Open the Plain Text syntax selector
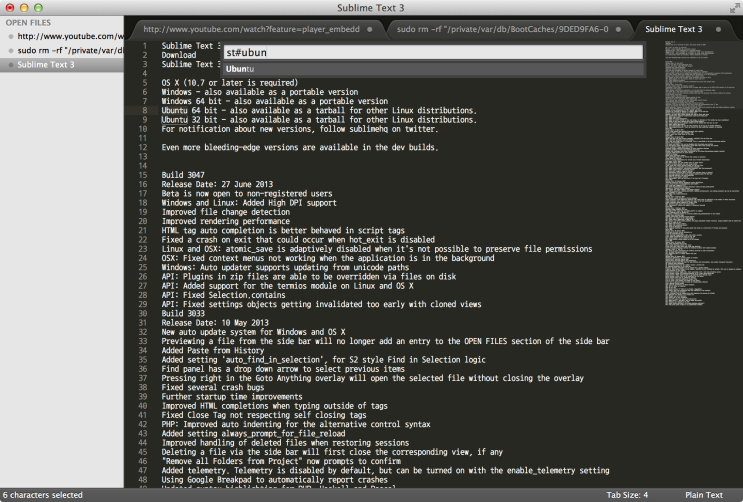This screenshot has height=502, width=743. coord(704,495)
